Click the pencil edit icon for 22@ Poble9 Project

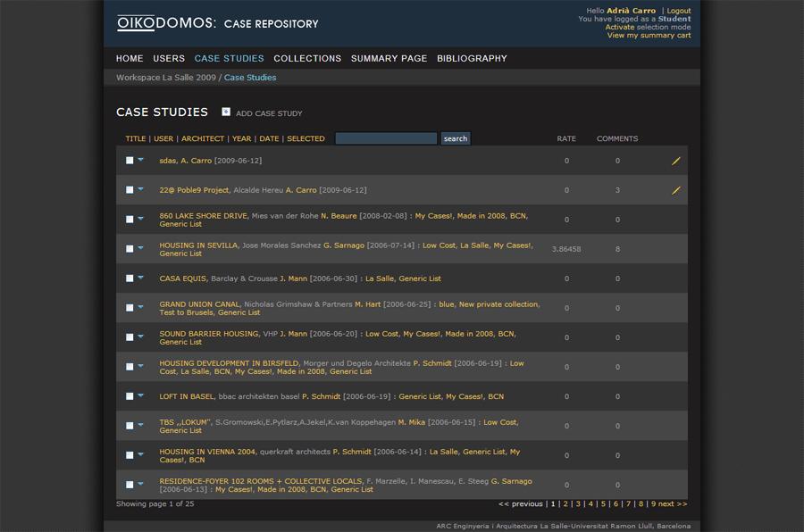[676, 190]
